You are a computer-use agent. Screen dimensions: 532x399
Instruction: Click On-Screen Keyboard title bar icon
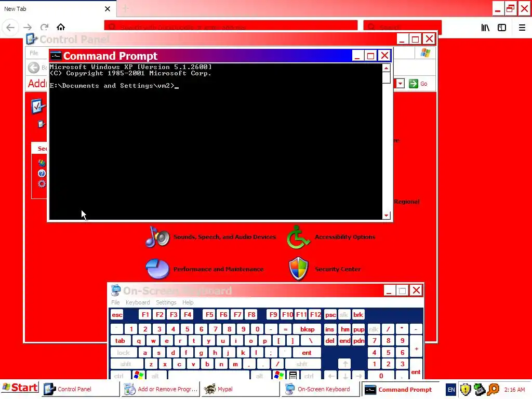click(116, 290)
